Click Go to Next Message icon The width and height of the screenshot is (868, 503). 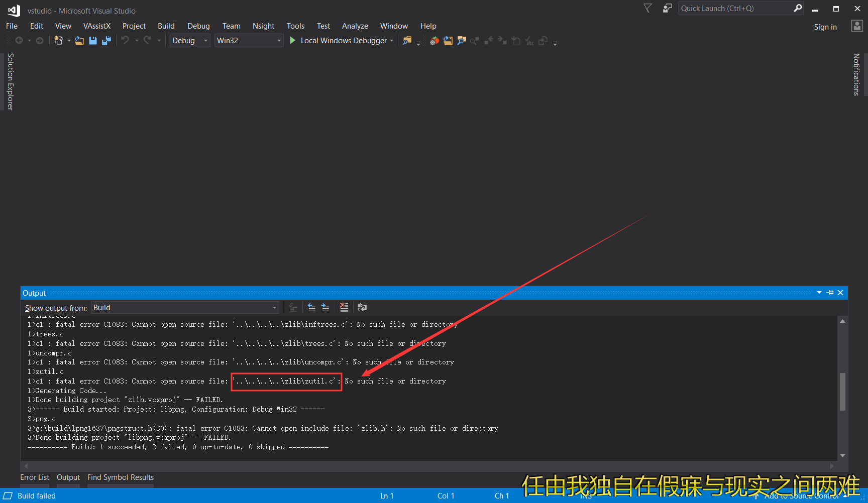tap(325, 307)
